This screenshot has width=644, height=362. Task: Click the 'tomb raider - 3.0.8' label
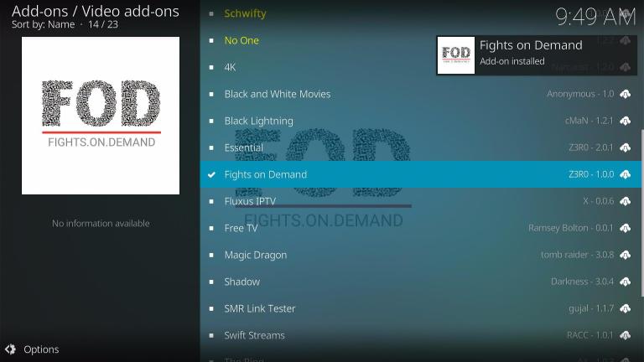[x=577, y=255]
